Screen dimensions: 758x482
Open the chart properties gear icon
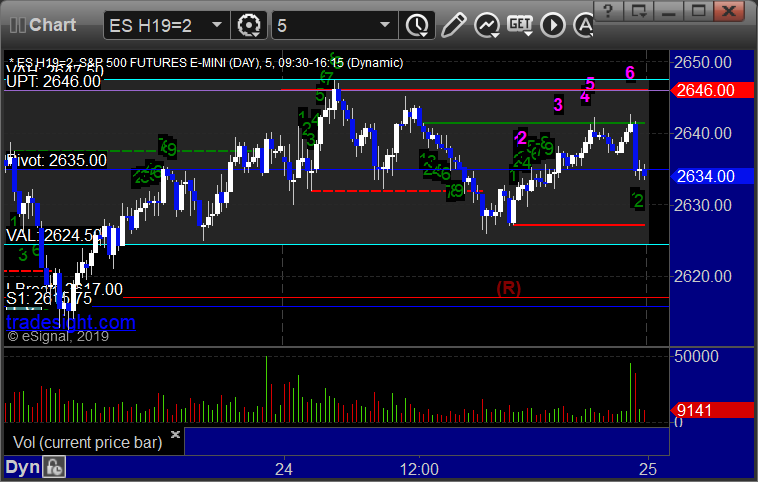point(249,25)
